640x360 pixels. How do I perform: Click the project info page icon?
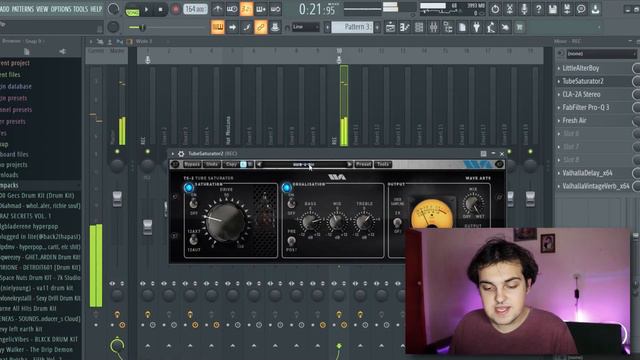[462, 27]
